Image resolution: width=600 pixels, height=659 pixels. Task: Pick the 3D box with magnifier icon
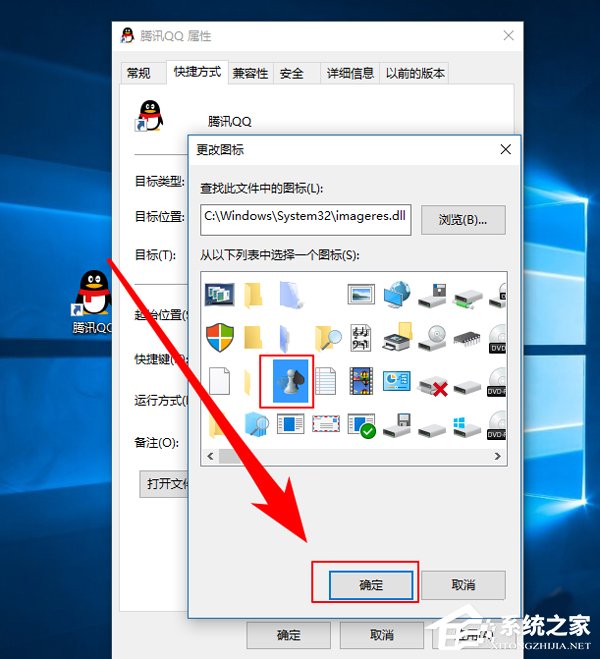click(256, 425)
